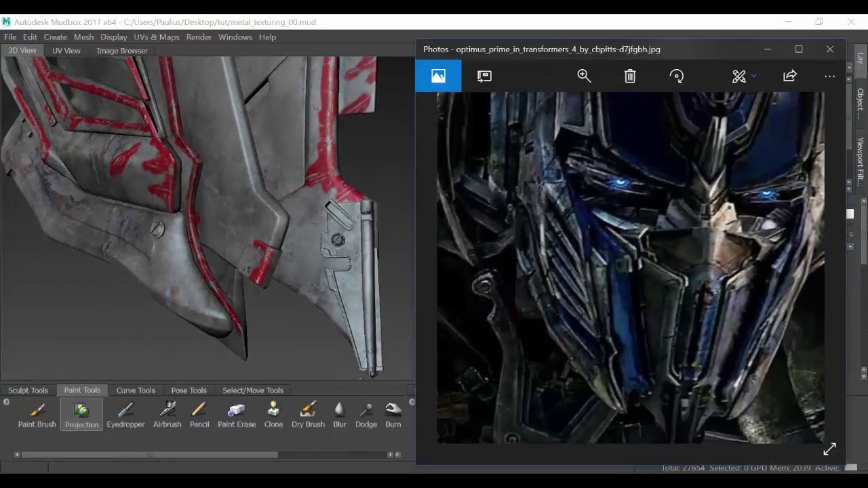The height and width of the screenshot is (488, 868).
Task: Show earlier tools with tray left arrow
Action: click(6, 402)
